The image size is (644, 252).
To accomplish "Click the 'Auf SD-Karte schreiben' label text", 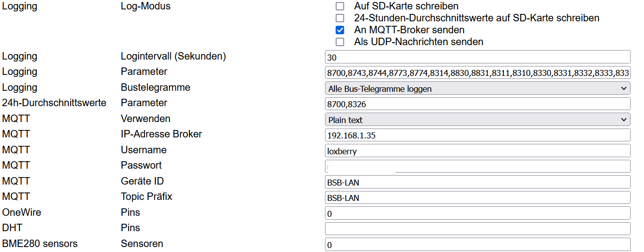I will tap(406, 6).
